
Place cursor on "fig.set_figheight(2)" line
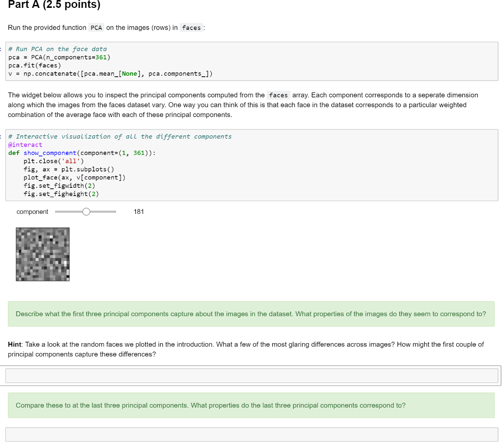[x=61, y=194]
